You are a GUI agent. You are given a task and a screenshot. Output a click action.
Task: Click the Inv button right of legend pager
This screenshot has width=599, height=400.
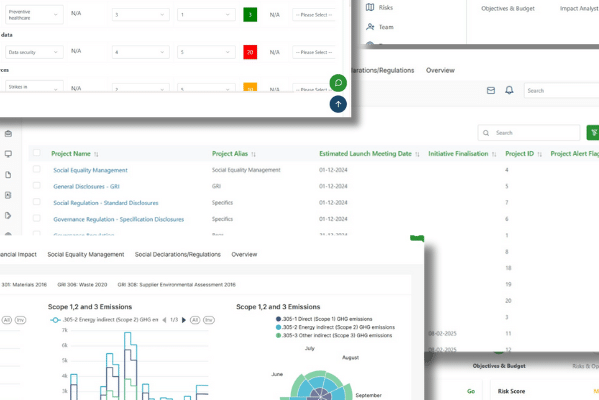tap(209, 320)
